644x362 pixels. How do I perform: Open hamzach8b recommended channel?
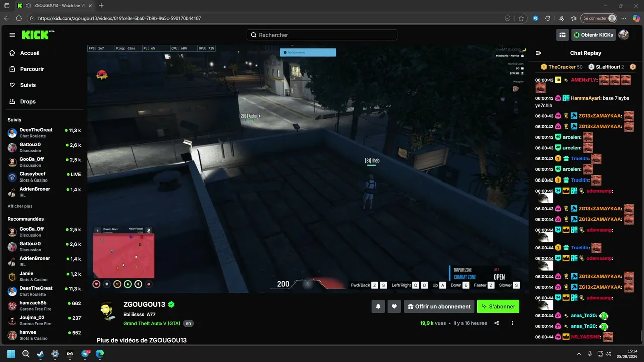[44, 306]
